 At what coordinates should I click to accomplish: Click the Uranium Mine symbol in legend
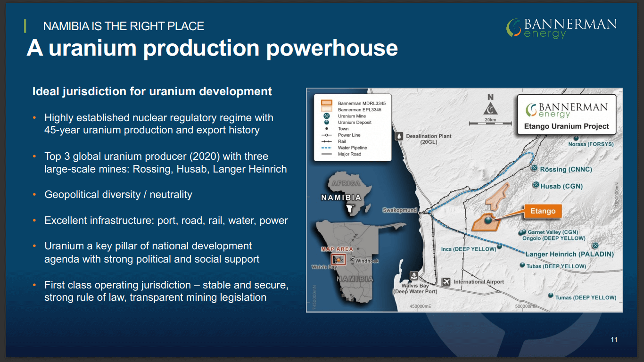point(326,116)
